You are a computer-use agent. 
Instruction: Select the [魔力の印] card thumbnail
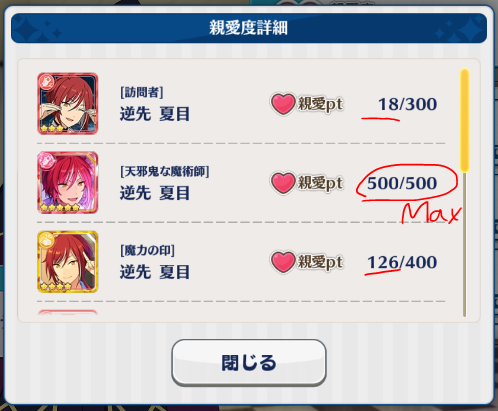[x=68, y=262]
